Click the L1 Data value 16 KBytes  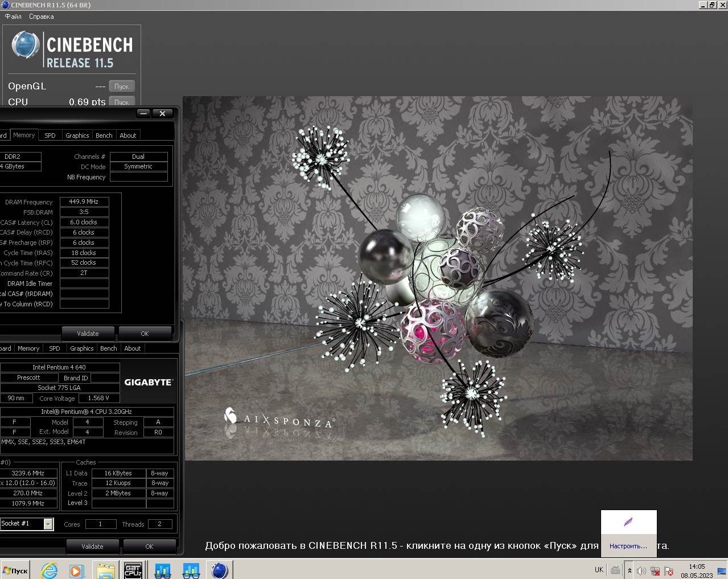(x=118, y=473)
